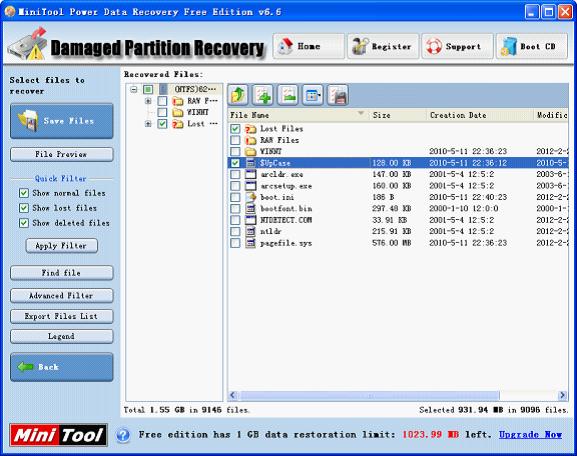577x456 pixels.
Task: Open the Home page
Action: click(308, 46)
